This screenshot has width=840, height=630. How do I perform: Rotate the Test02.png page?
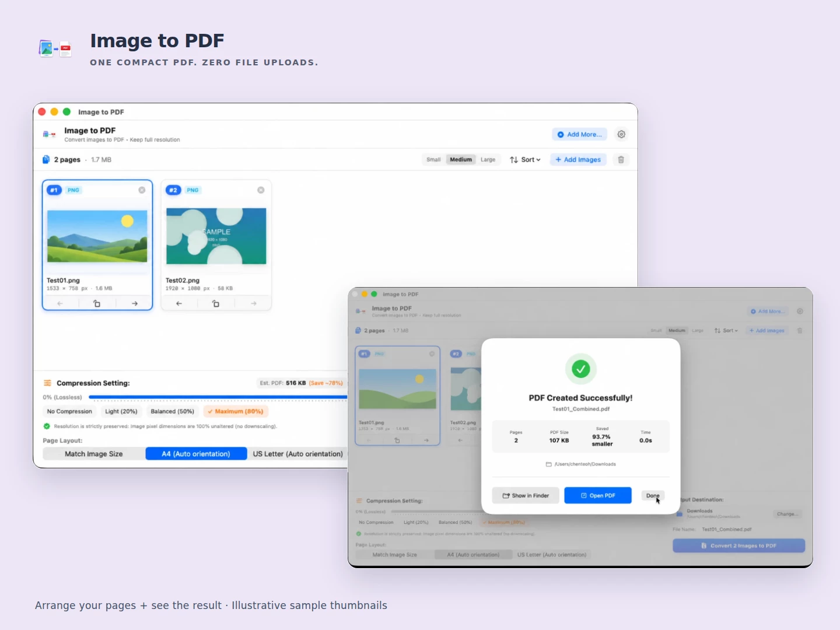(x=216, y=303)
